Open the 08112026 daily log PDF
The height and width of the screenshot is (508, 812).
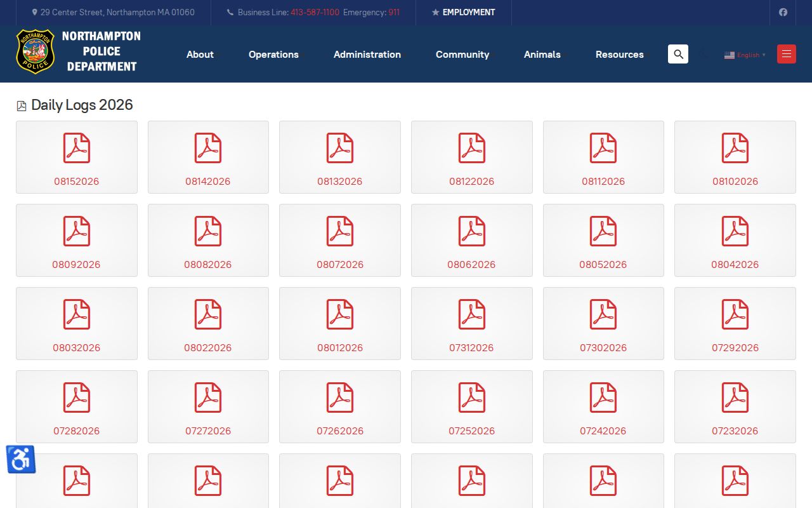click(x=603, y=157)
